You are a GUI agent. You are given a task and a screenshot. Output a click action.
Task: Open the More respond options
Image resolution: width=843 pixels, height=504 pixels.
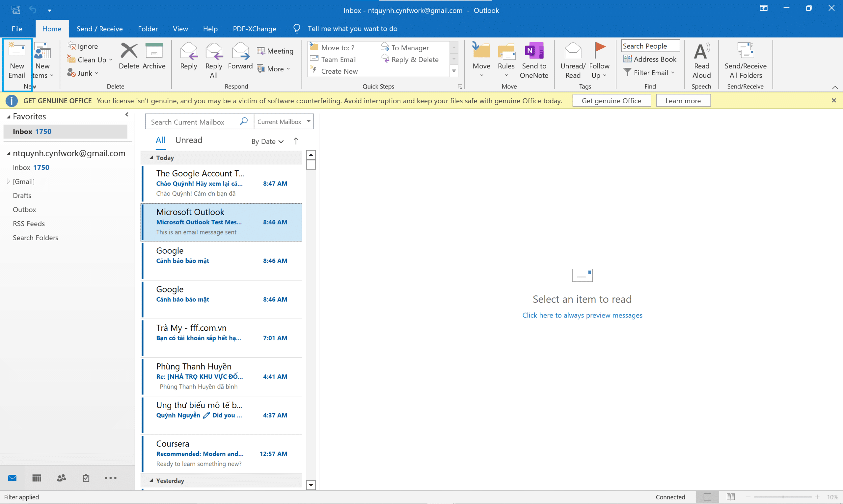pyautogui.click(x=274, y=69)
